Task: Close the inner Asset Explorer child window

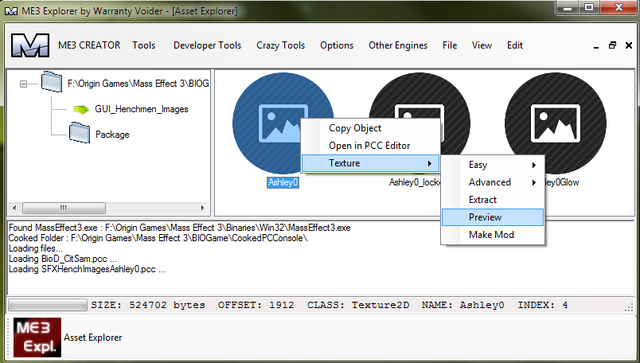Action: click(x=629, y=45)
